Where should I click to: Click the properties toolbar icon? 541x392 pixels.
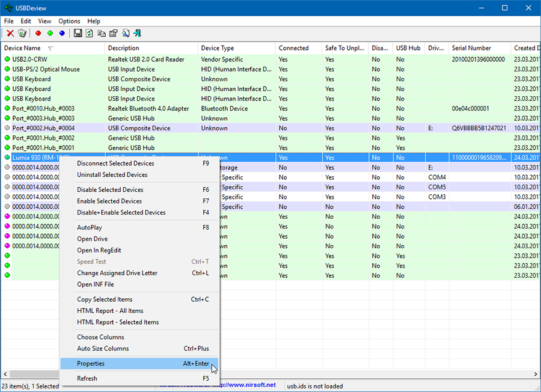pos(113,33)
